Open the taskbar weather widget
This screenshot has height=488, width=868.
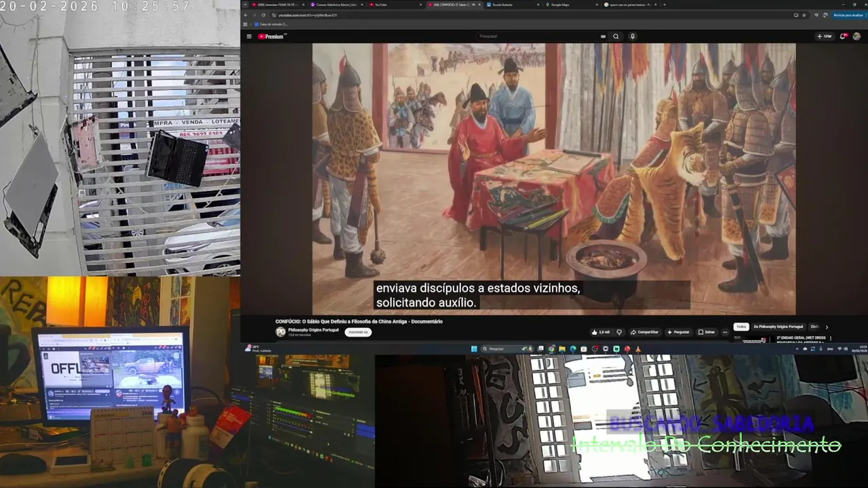coord(259,349)
